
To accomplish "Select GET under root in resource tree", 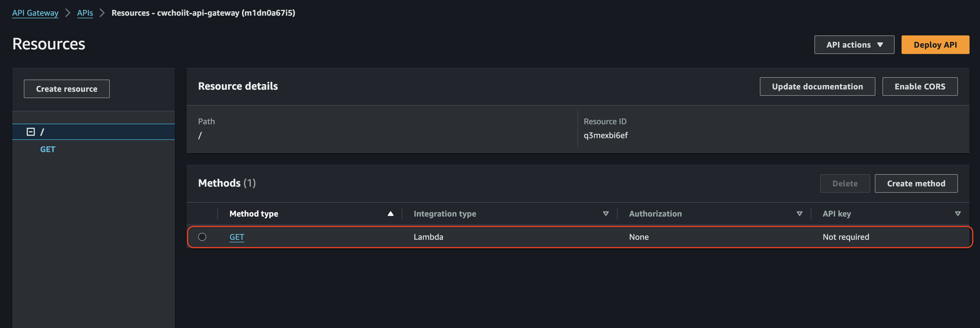I will 48,149.
